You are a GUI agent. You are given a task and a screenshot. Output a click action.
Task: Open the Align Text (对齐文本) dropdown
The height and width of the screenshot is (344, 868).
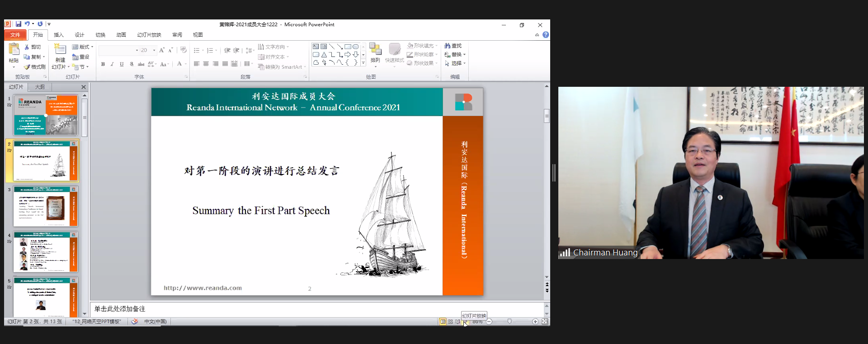click(274, 57)
